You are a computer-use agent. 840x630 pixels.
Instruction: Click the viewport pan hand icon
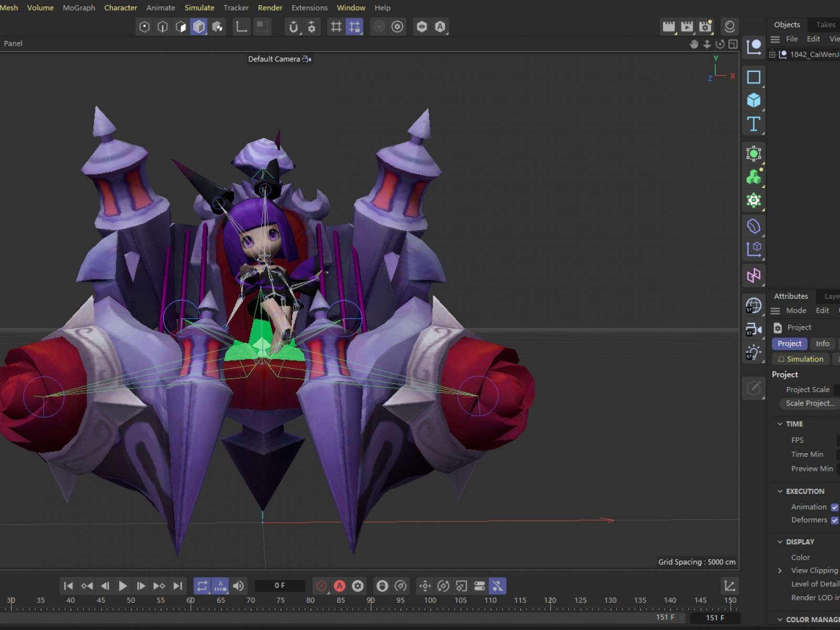point(694,44)
